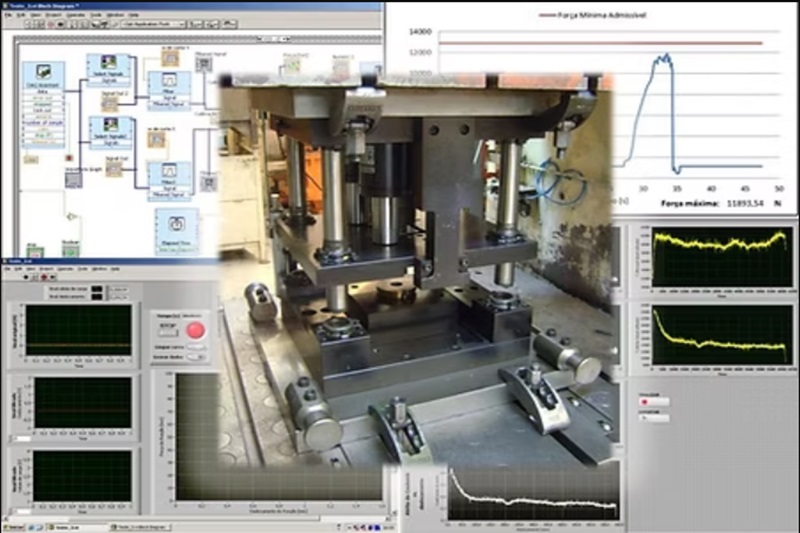Select the Filtered Signal indicator terminal

click(x=204, y=64)
